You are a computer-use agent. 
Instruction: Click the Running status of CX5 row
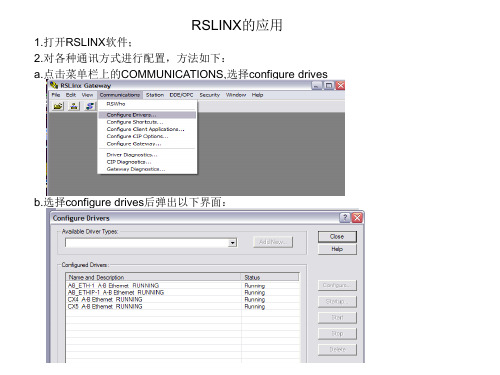point(255,307)
